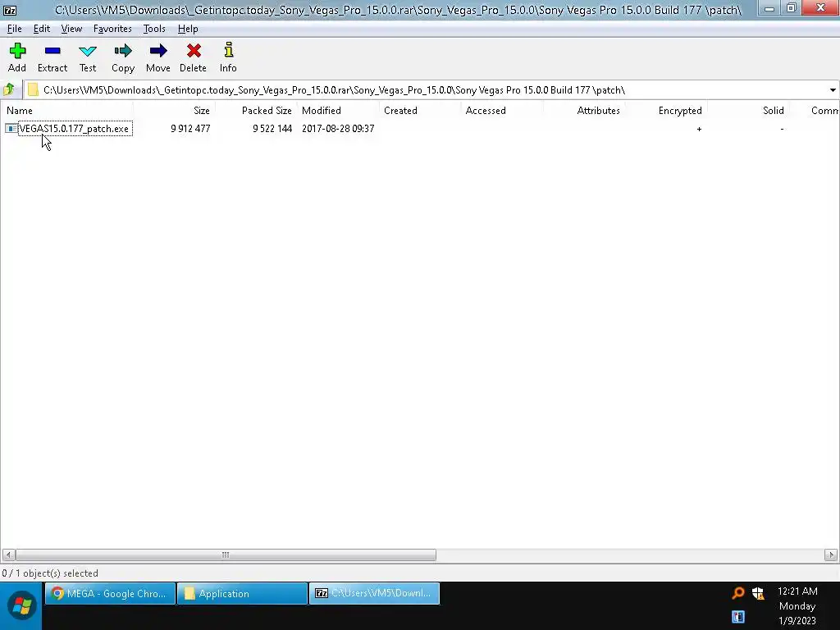Screen dimensions: 840x630
Task: Sort by the Solid column header
Action: point(748,111)
